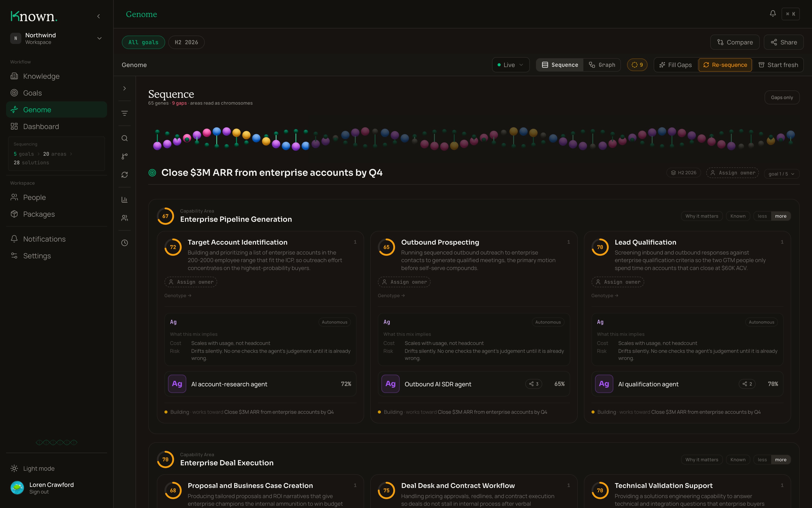Click the 67 score ring for Pipeline Generation

(165, 216)
